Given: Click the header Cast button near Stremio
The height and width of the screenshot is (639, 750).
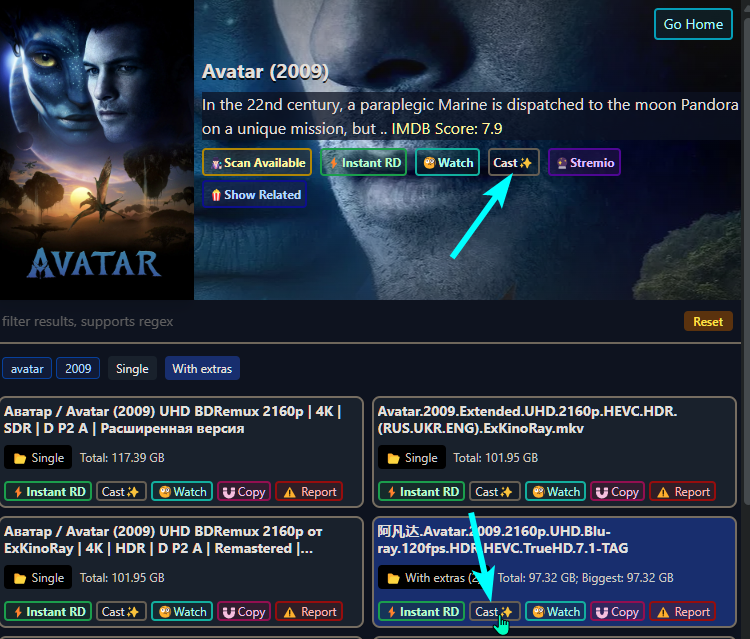Looking at the screenshot, I should click(513, 163).
